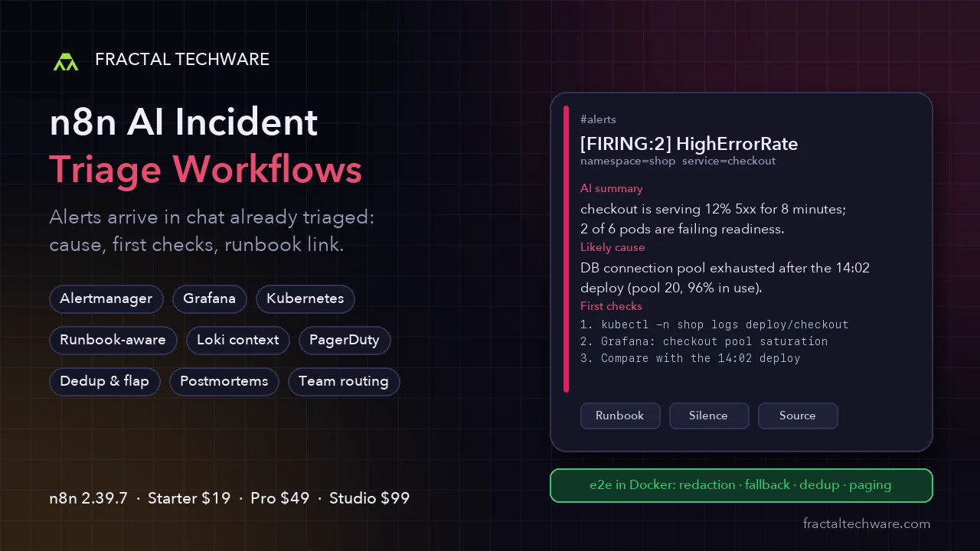Select the Loki context tag pill
This screenshot has height=551, width=980.
(238, 340)
